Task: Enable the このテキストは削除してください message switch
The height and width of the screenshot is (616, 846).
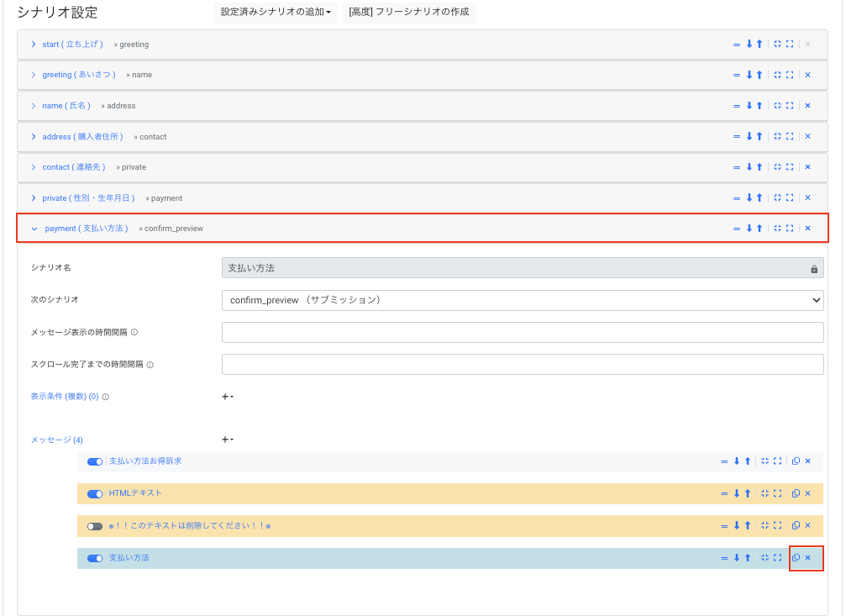Action: (95, 526)
